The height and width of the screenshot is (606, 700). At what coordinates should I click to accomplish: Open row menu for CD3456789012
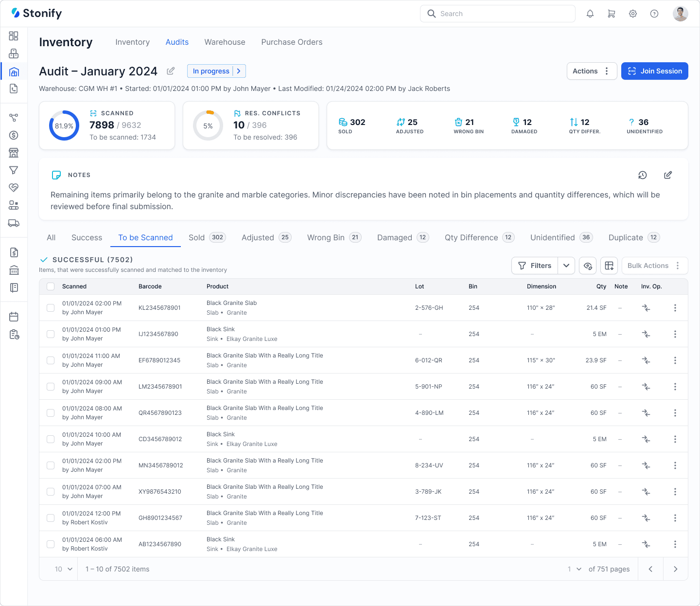pos(675,439)
